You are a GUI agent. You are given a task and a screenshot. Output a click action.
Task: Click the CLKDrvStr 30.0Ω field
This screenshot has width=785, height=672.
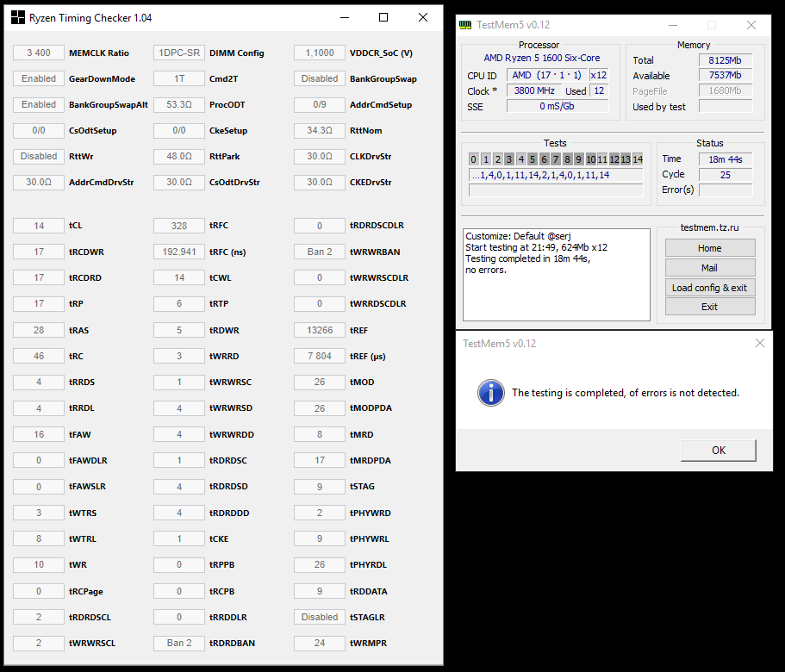pyautogui.click(x=320, y=156)
